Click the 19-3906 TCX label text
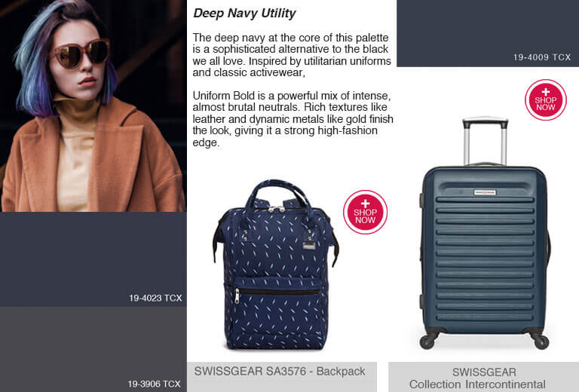The height and width of the screenshot is (392, 579). [154, 384]
